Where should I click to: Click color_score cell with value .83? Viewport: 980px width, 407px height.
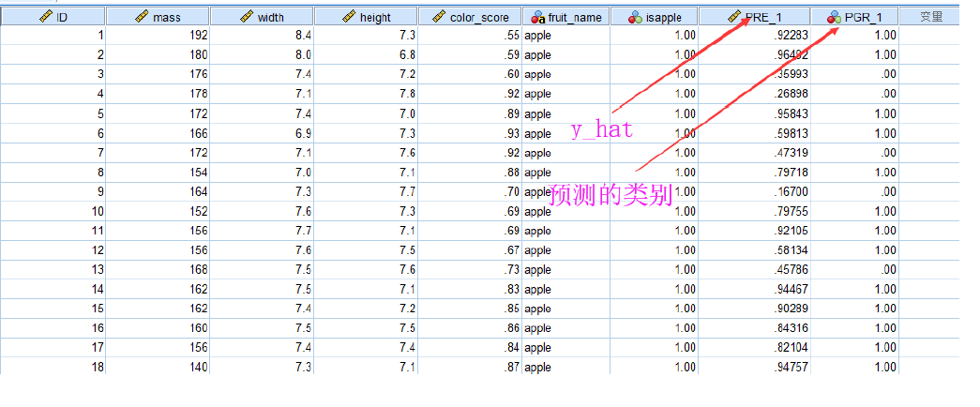point(471,290)
